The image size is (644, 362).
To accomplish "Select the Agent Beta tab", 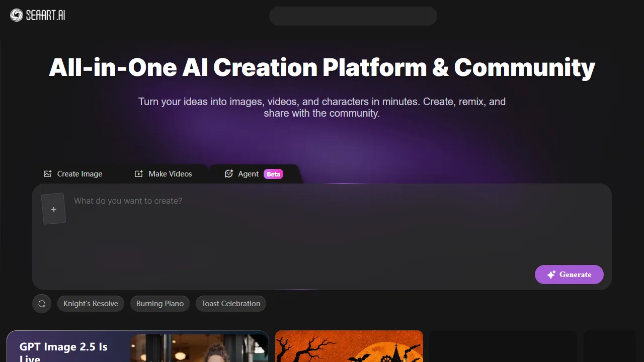I will pos(254,174).
